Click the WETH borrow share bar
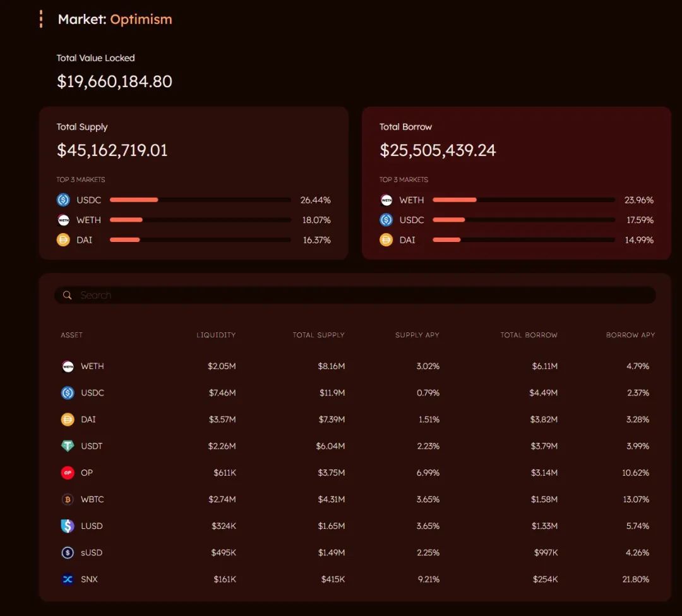Viewport: 682px width, 616px height. coord(523,200)
